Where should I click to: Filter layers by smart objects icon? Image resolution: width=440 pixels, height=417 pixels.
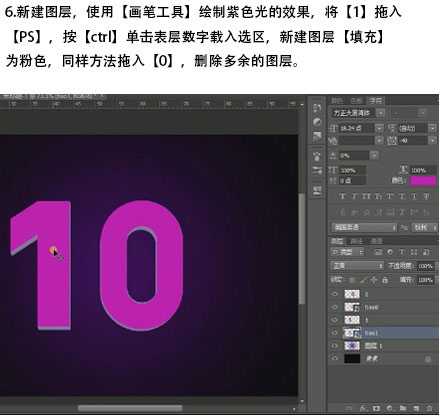(x=426, y=252)
